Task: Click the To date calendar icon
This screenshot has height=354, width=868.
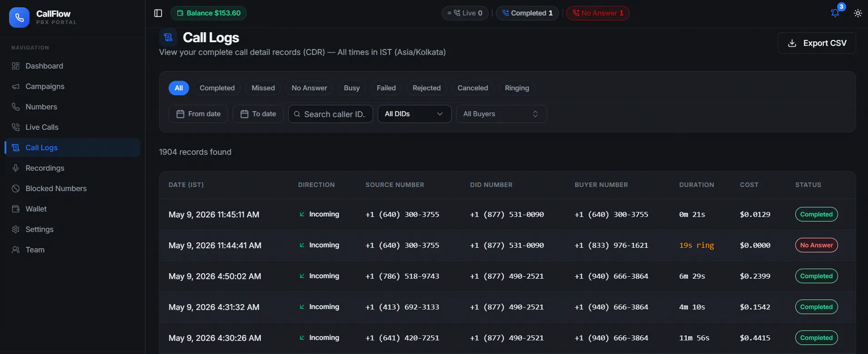Action: coord(244,114)
